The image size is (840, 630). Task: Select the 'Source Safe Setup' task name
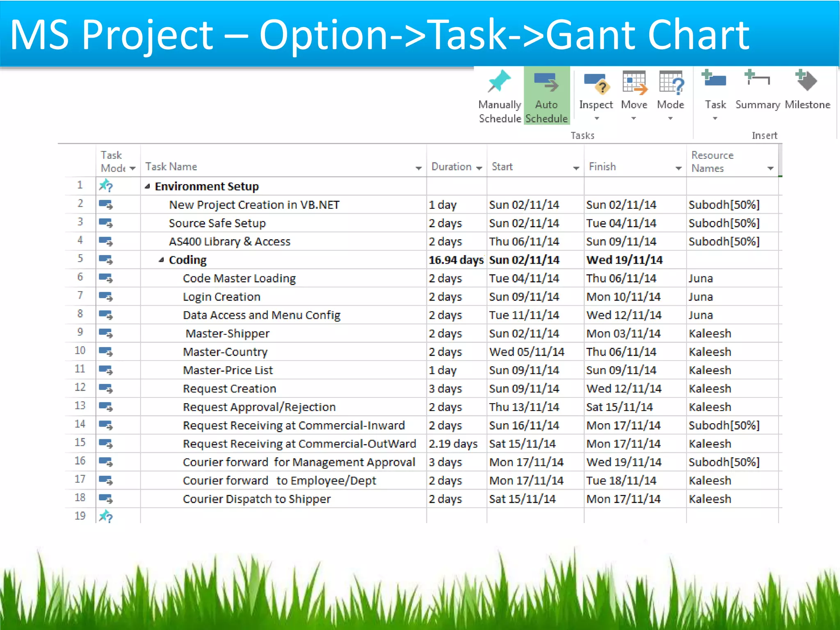(217, 223)
